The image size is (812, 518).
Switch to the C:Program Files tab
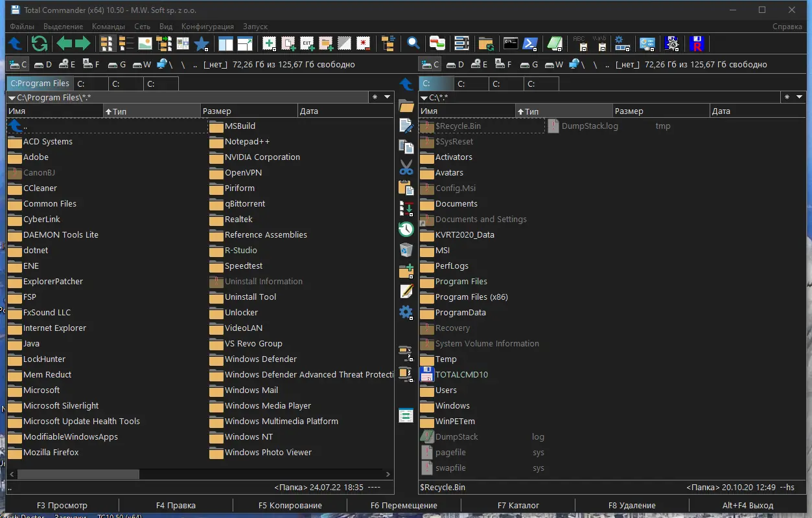(x=40, y=84)
